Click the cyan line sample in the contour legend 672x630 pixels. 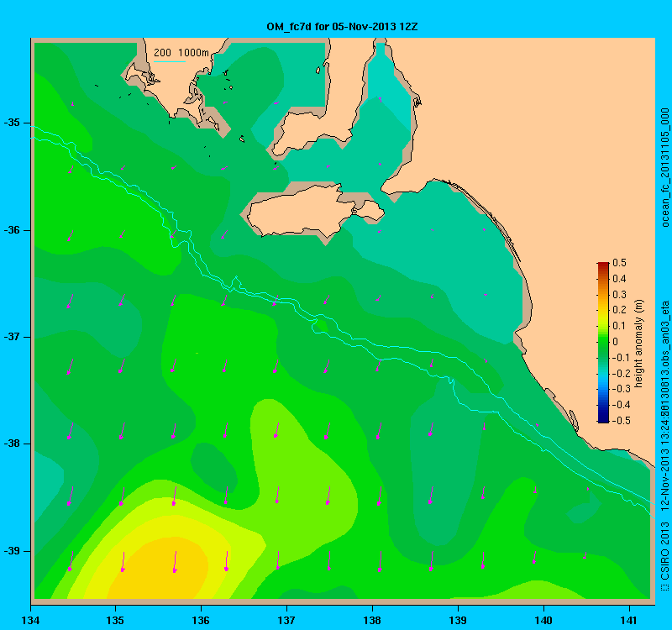point(170,61)
